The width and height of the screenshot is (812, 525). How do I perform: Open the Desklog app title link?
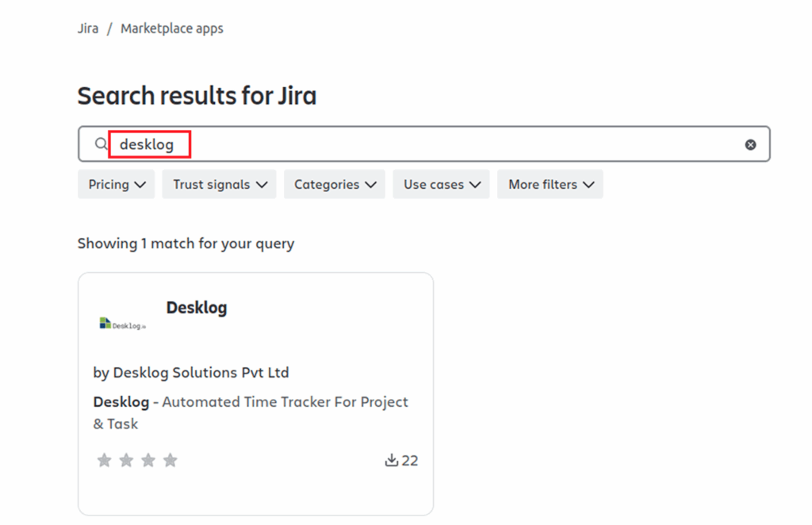click(x=197, y=308)
